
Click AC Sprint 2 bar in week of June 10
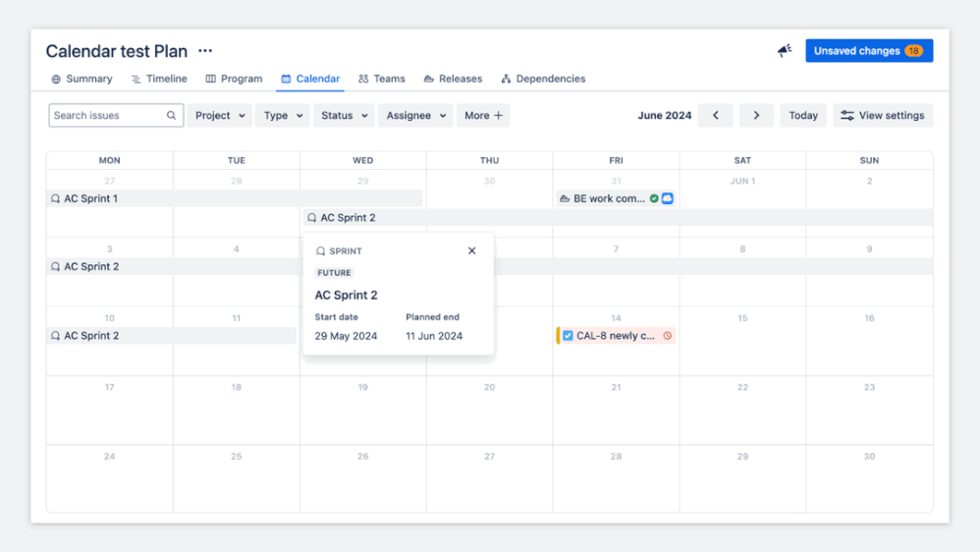(x=172, y=336)
